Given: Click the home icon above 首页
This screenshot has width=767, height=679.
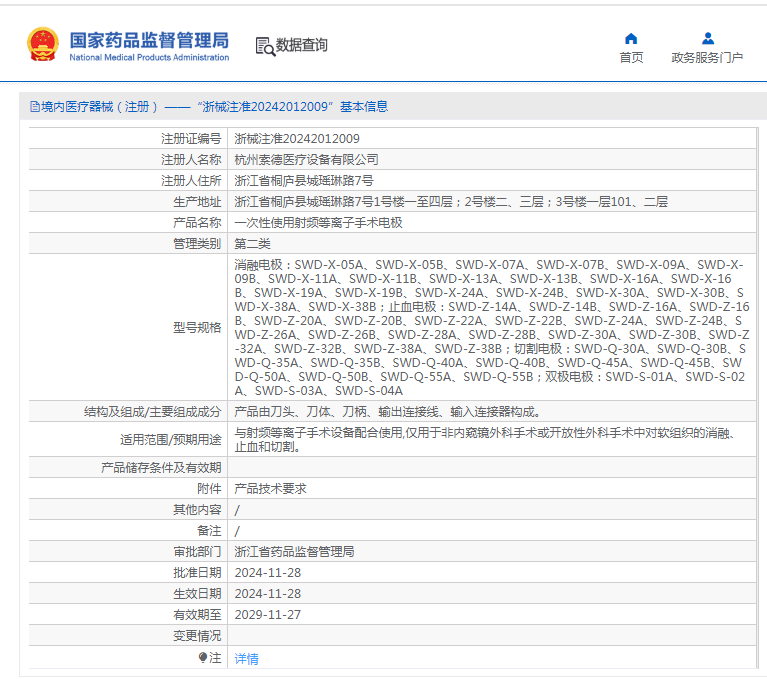Looking at the screenshot, I should pyautogui.click(x=631, y=39).
